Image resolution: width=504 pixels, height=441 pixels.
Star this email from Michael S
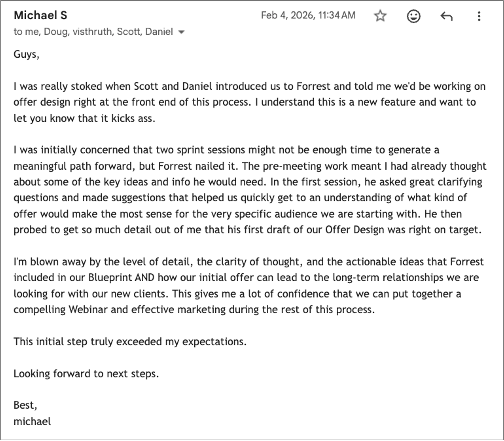click(380, 16)
